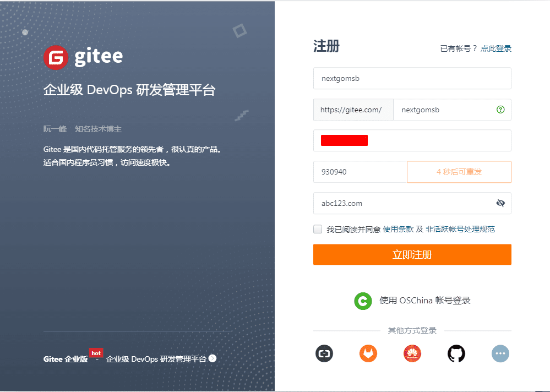
Task: Sign in with the dark CSDN-style icon
Action: coord(324,353)
